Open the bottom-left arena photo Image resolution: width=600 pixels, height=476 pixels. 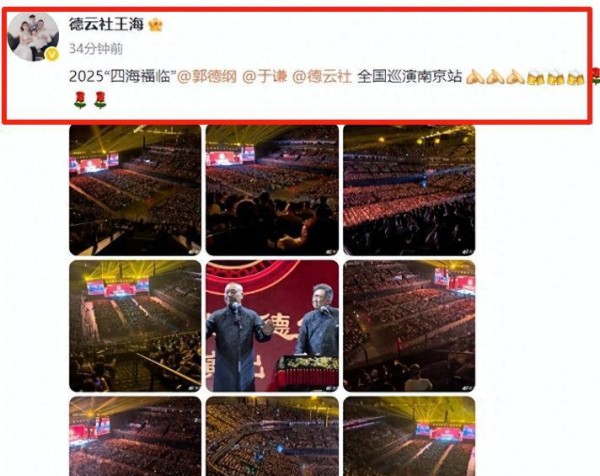pos(135,436)
